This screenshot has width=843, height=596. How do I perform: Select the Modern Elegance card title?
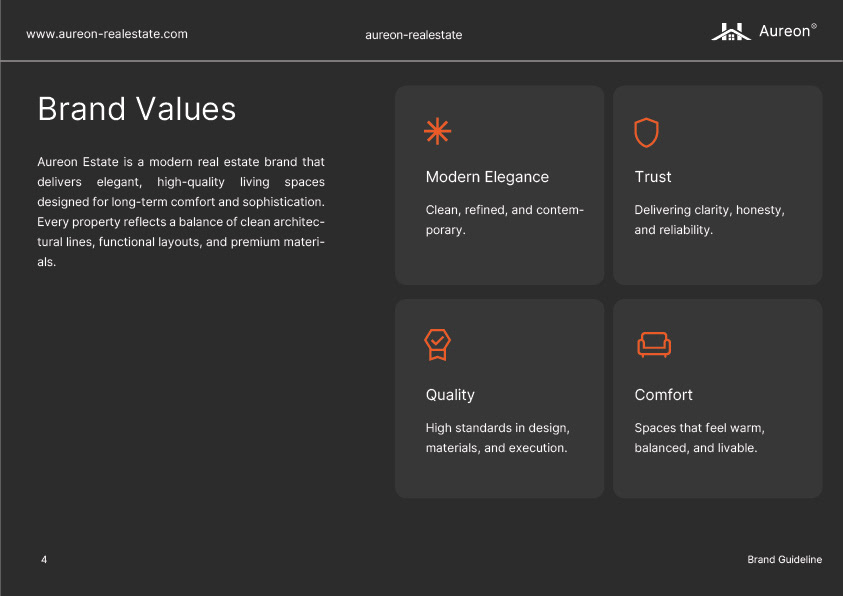pos(487,177)
